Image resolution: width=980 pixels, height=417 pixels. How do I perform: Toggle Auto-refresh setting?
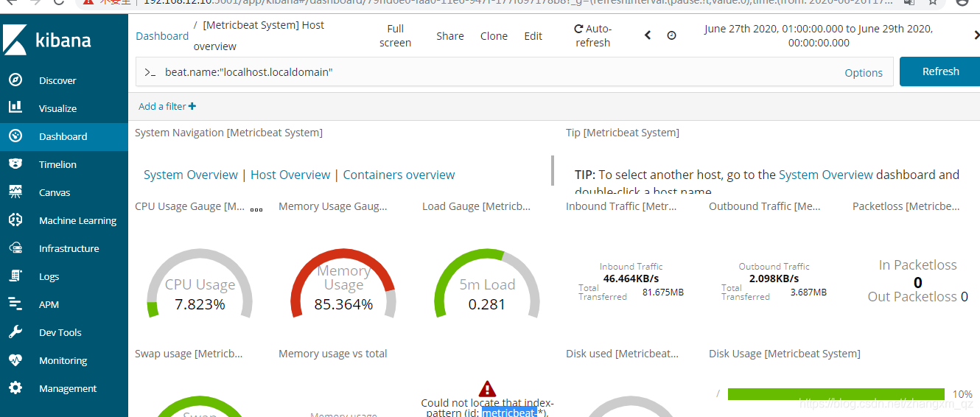[x=593, y=35]
